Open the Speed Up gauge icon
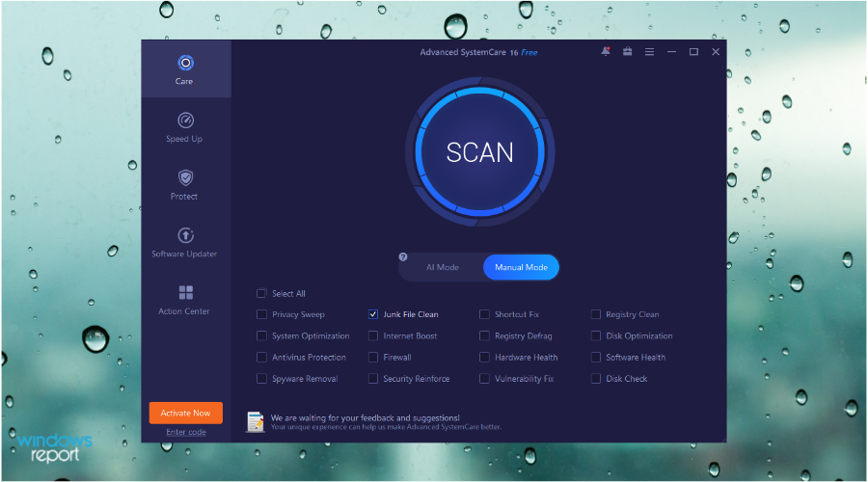This screenshot has width=868, height=482. (185, 120)
